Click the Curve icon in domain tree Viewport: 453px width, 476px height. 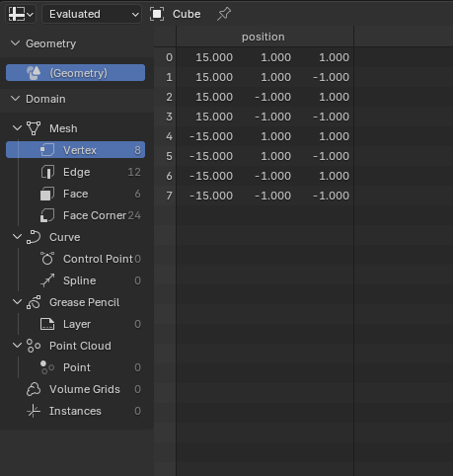pos(34,237)
